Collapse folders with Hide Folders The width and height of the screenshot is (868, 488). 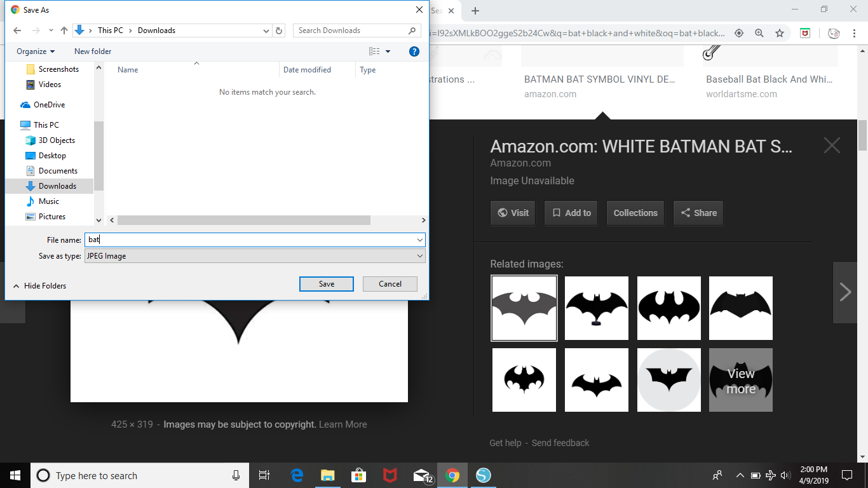tap(39, 286)
